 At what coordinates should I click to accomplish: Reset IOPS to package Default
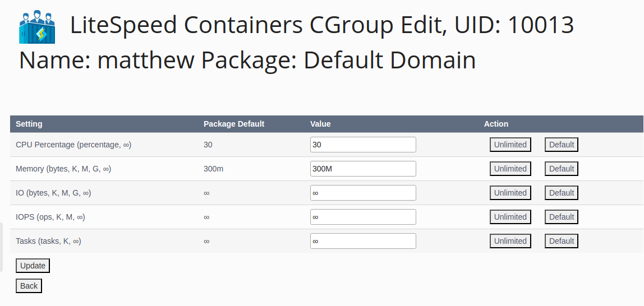pyautogui.click(x=562, y=217)
